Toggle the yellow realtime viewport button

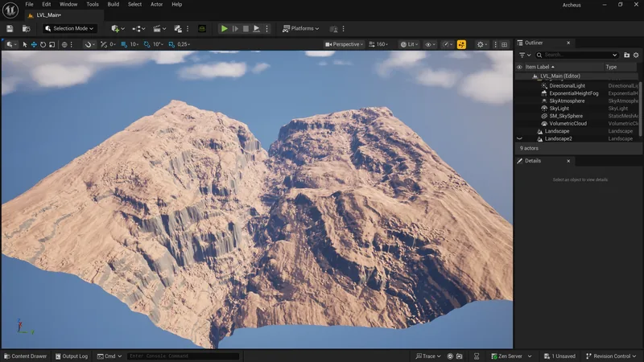[x=461, y=44]
